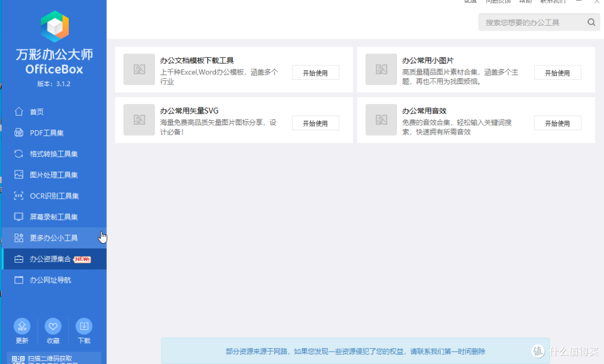
Task: Click 开始使用 for 办公常用音效
Action: coord(558,123)
